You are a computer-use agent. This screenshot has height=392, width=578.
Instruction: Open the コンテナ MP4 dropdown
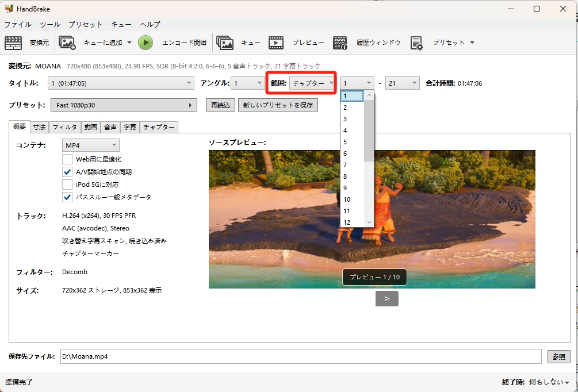(91, 145)
